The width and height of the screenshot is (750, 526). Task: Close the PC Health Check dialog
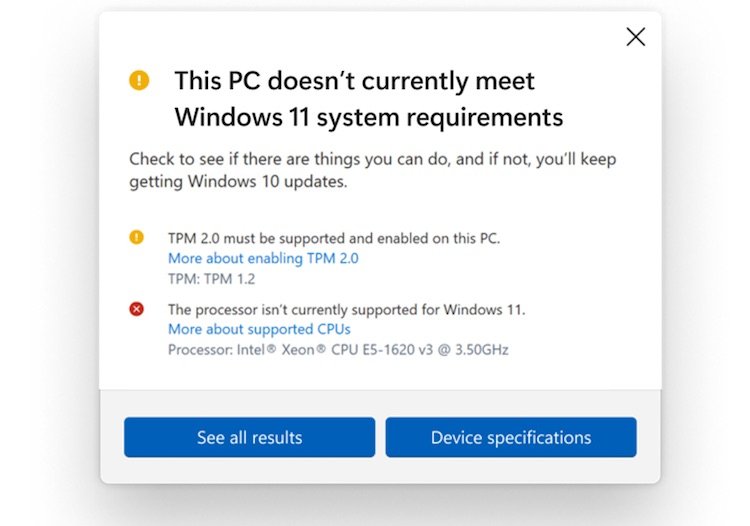pyautogui.click(x=636, y=37)
